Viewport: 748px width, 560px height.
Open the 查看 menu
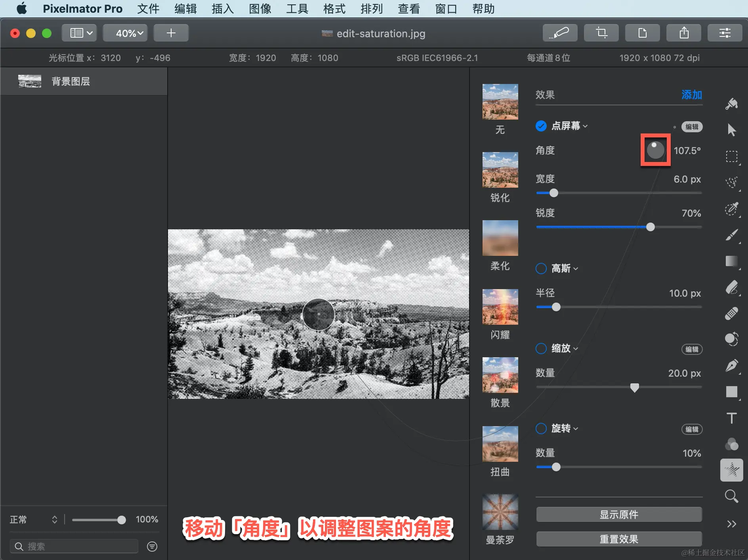409,9
